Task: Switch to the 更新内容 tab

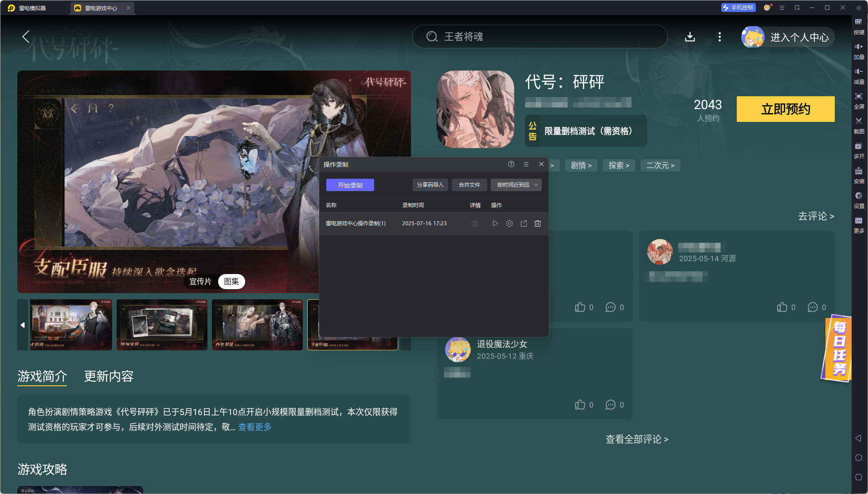Action: pyautogui.click(x=109, y=376)
